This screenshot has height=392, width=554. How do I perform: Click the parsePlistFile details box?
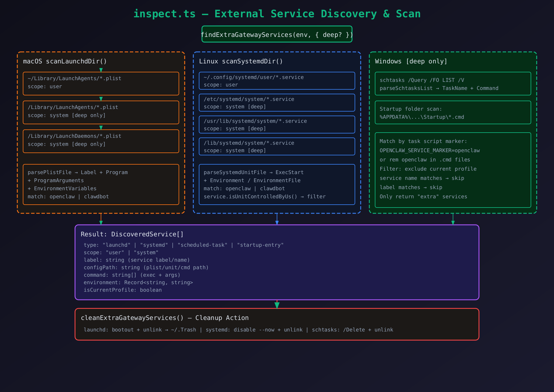[x=101, y=184]
